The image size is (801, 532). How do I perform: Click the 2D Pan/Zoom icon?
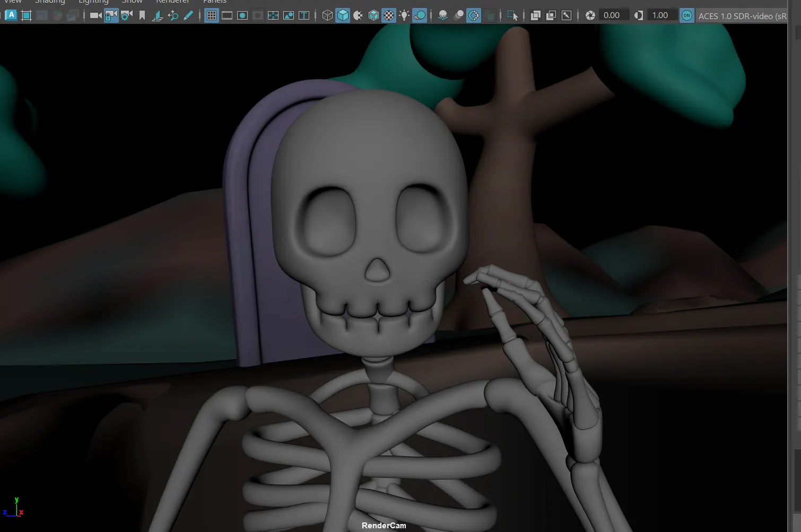point(173,15)
